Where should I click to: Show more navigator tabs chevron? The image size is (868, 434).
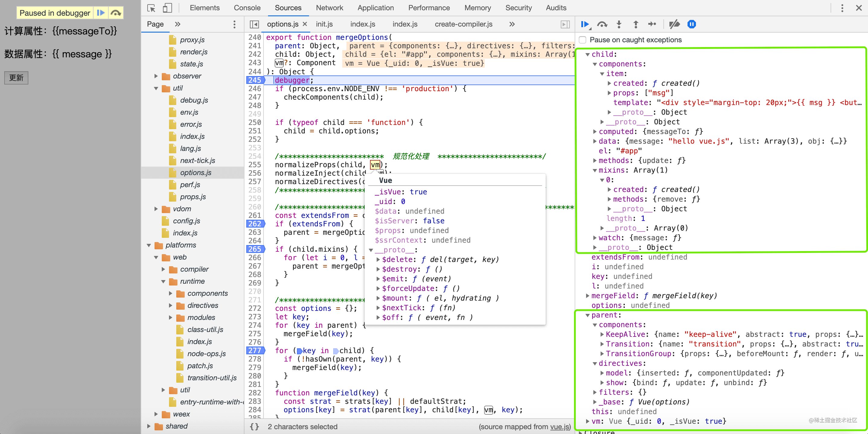click(177, 24)
